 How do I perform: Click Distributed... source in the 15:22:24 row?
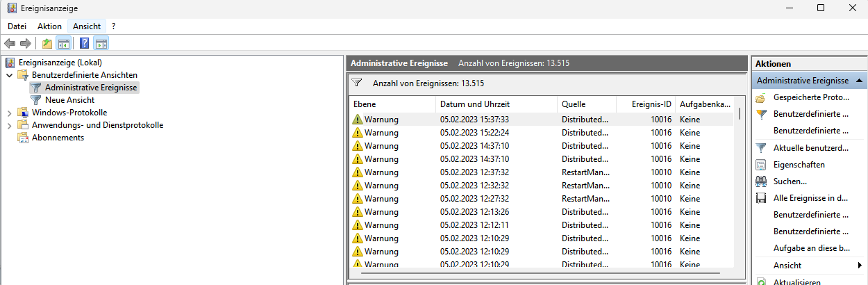click(x=585, y=133)
